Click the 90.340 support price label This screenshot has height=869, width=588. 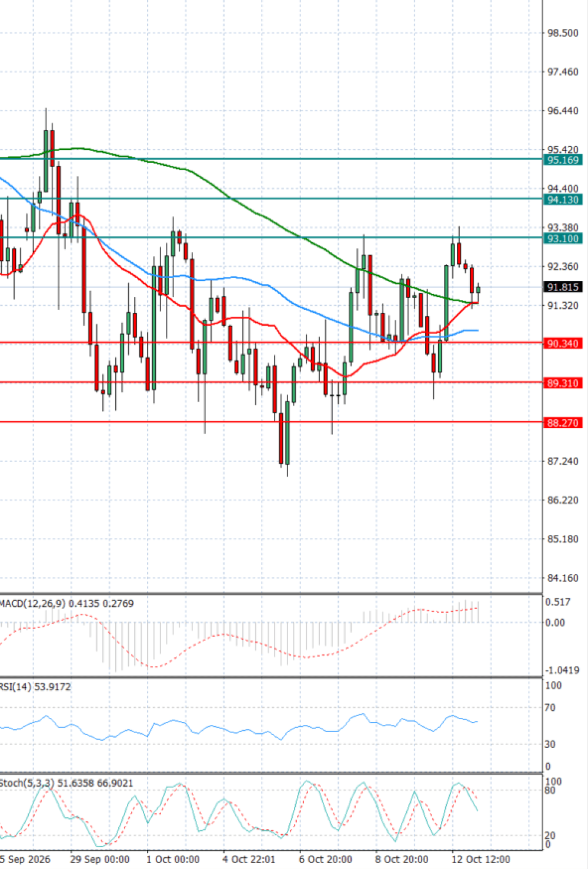tap(563, 343)
